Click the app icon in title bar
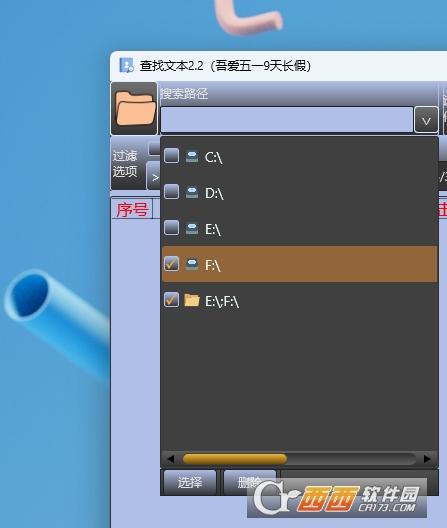The height and width of the screenshot is (528, 447). click(126, 65)
